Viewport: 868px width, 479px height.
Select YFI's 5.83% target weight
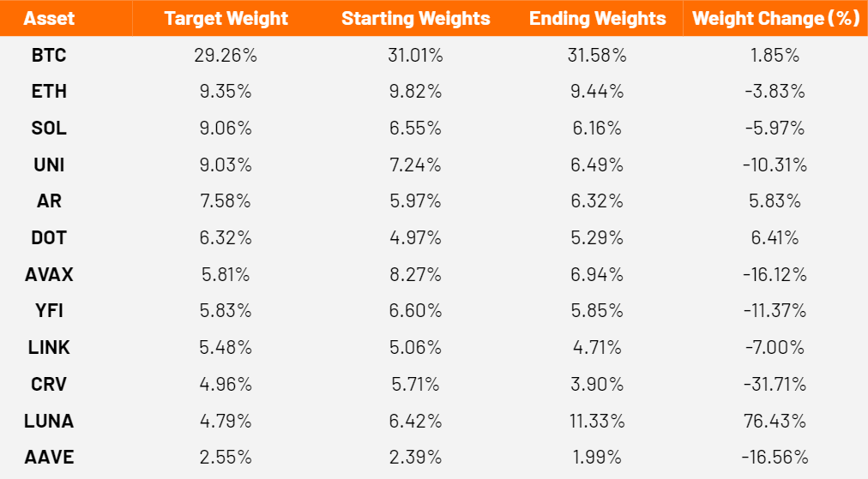click(x=226, y=311)
